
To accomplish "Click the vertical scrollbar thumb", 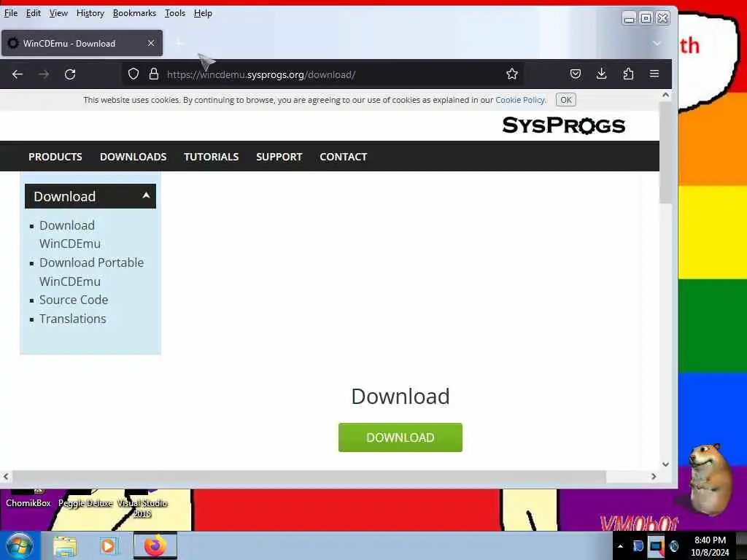I will tap(665, 152).
